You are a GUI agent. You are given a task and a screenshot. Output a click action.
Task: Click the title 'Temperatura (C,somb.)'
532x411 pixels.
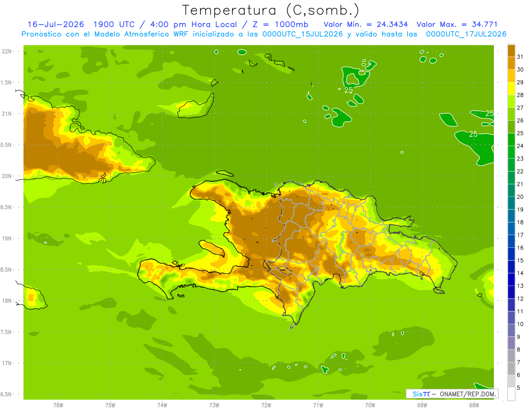(270, 11)
